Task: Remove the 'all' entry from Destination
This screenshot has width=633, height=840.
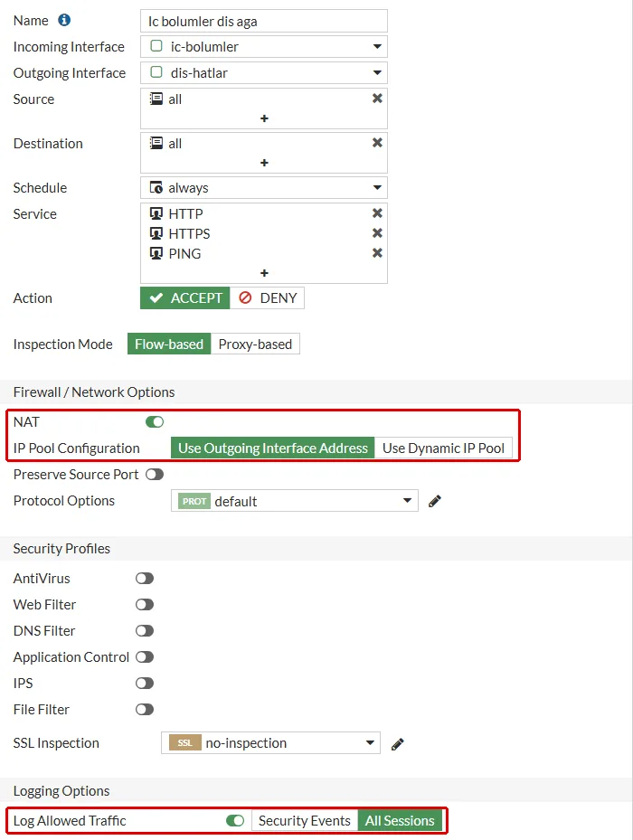Action: click(377, 143)
